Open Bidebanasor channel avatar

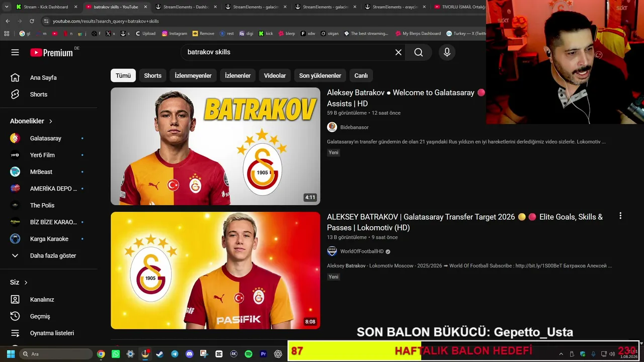332,127
